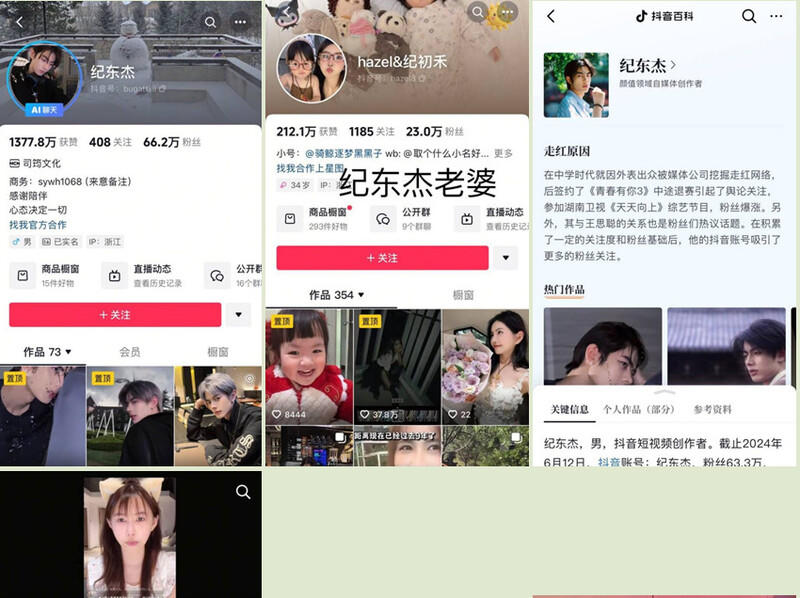Expand dropdown arrow beside hazel follow button
Screen dimensions: 800x598
pyautogui.click(x=506, y=258)
